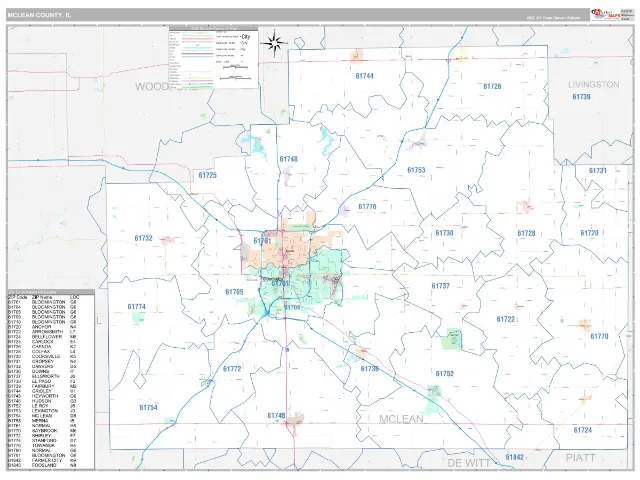Image resolution: width=640 pixels, height=480 pixels.
Task: Select the GRIDLEY row in ZIP index
Action: (x=42, y=391)
